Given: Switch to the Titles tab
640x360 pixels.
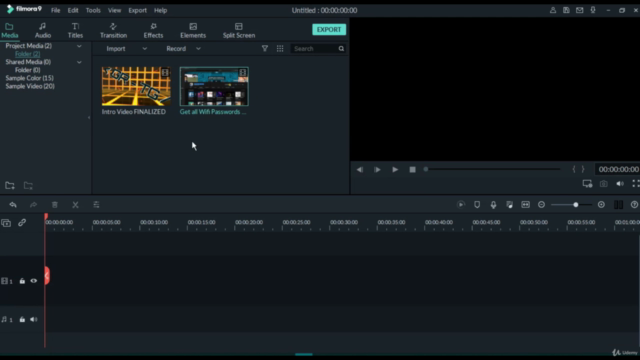Looking at the screenshot, I should [75, 30].
